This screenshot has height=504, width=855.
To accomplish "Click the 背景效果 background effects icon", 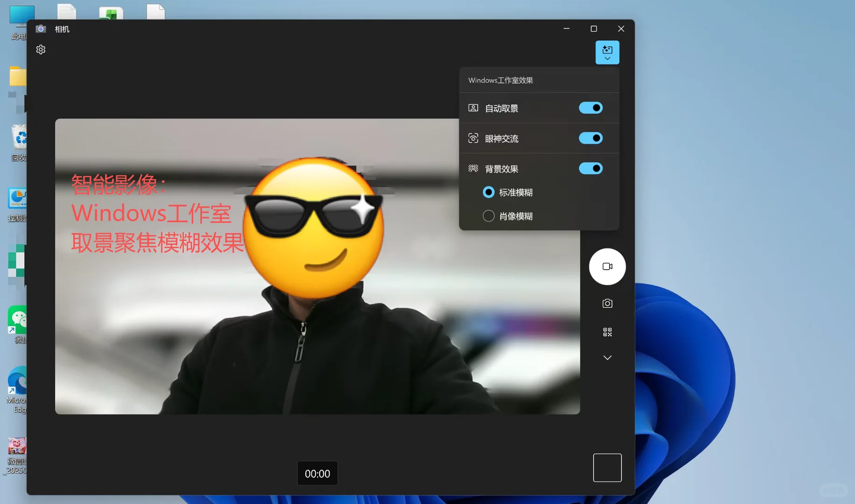I will click(473, 168).
